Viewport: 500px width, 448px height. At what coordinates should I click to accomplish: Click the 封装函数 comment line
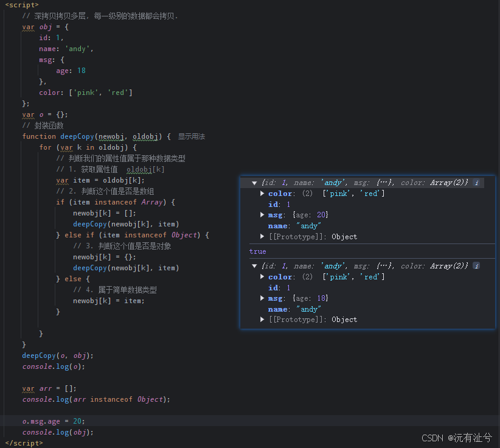click(x=43, y=126)
